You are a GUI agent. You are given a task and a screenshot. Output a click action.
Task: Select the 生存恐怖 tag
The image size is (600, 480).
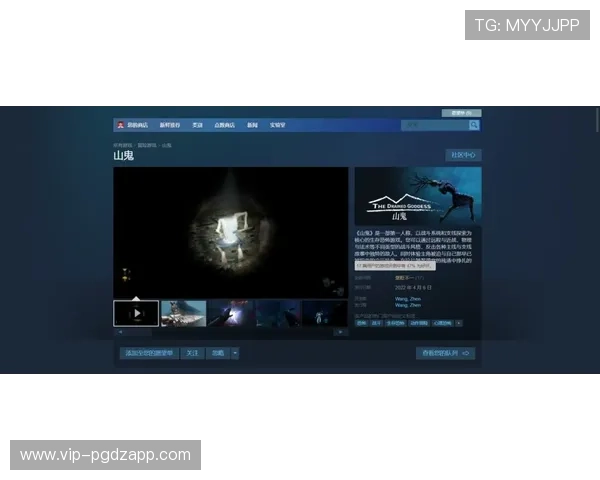pos(396,323)
